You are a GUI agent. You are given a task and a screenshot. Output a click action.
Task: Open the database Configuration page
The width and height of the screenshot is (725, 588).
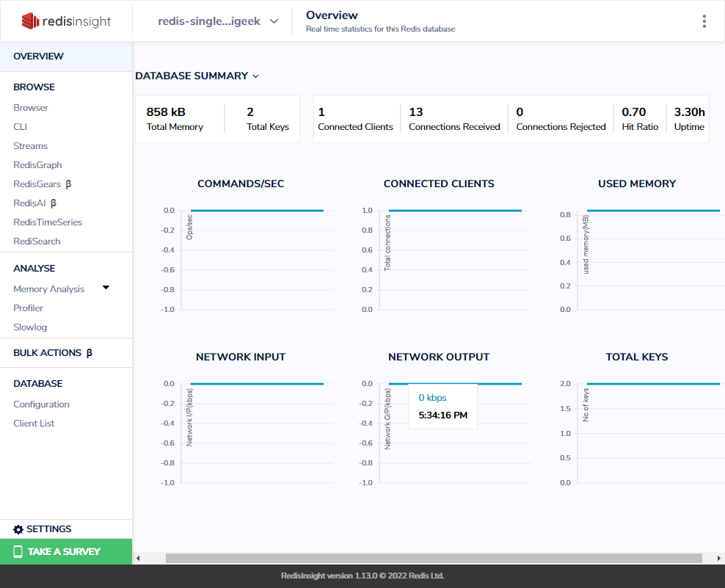[x=41, y=404]
